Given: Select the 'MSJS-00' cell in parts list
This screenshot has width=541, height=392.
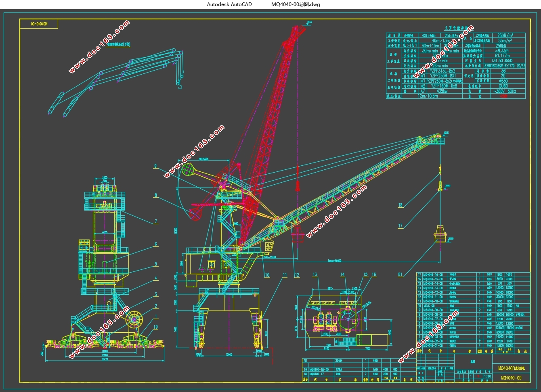Looking at the screenshot, I should [435, 306].
